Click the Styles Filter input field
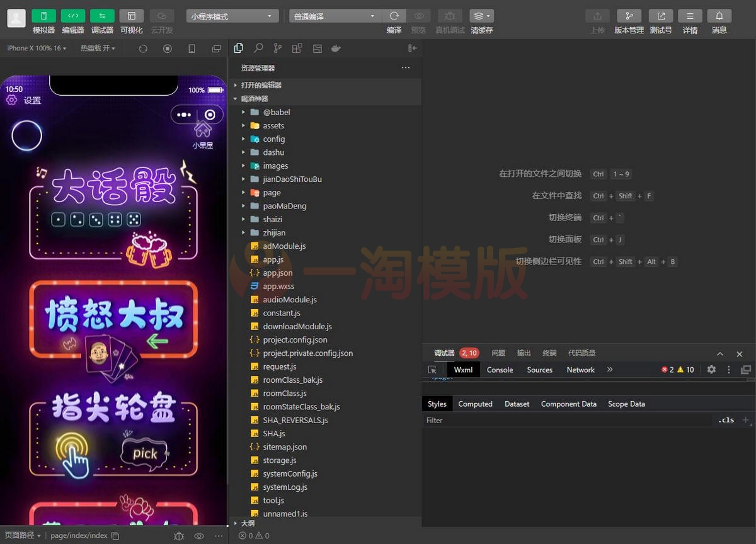This screenshot has height=544, width=756. 567,420
